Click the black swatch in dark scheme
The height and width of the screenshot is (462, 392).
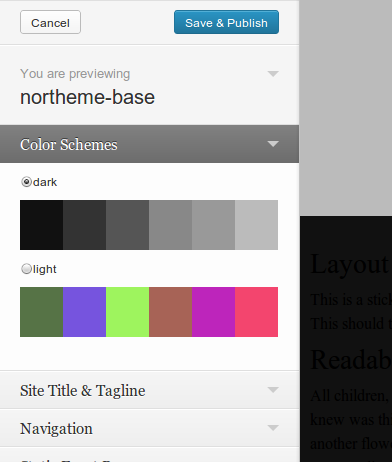pos(41,225)
